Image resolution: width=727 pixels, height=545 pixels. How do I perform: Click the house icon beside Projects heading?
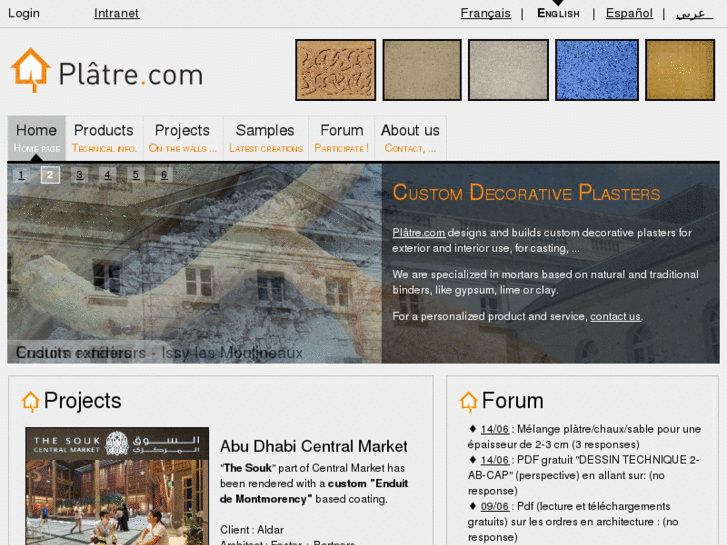31,402
